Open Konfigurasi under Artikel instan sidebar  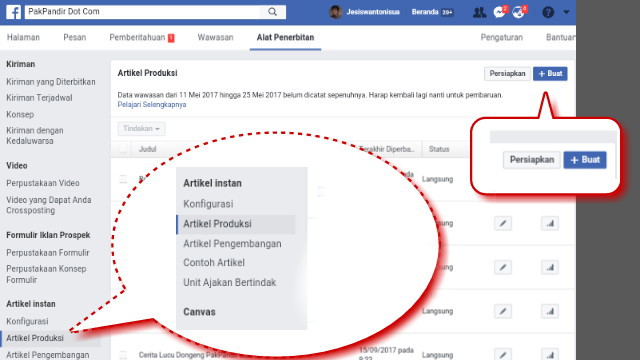pyautogui.click(x=27, y=321)
